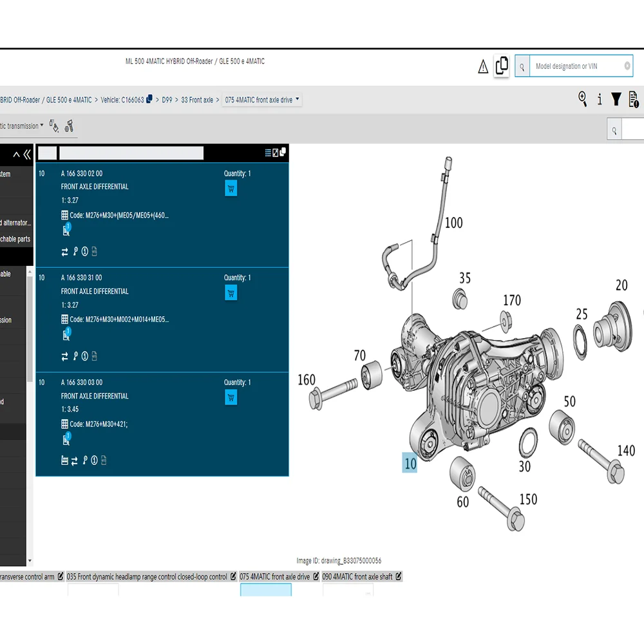644x644 pixels.
Task: Open 075 4MATIC front axle drive tab
Action: click(x=275, y=576)
